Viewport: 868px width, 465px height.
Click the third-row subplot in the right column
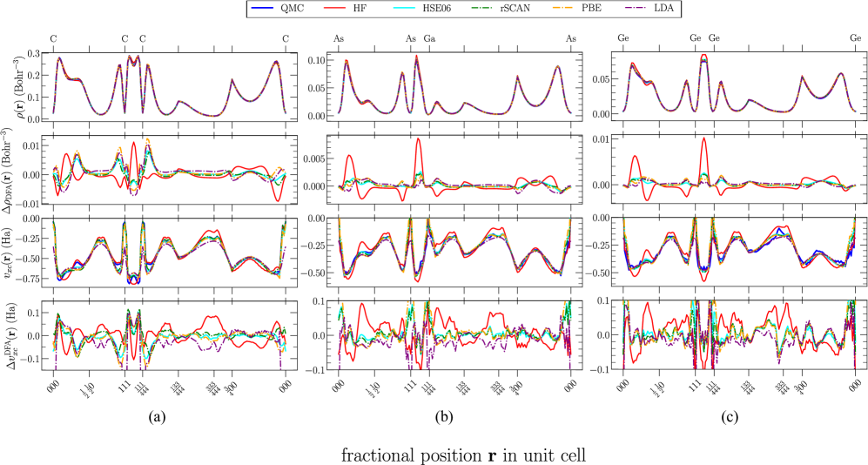(x=739, y=248)
